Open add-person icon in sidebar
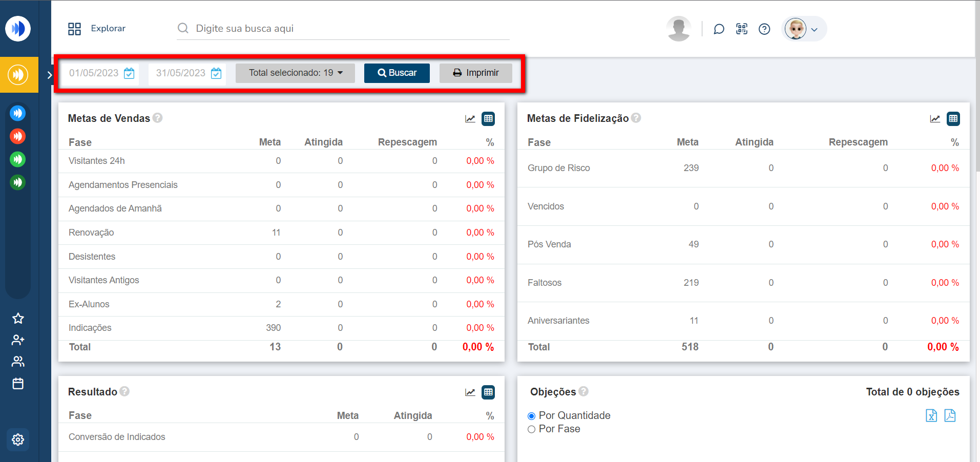980x462 pixels. (x=18, y=340)
